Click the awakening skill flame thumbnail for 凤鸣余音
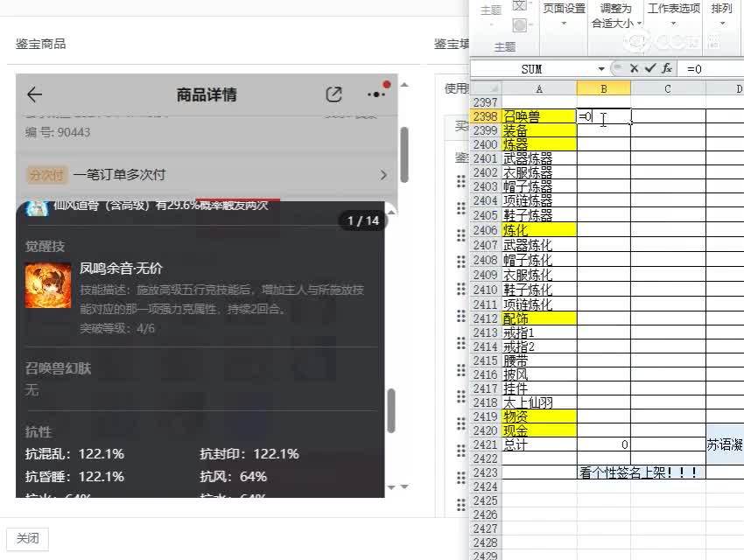The height and width of the screenshot is (560, 744). [x=46, y=283]
